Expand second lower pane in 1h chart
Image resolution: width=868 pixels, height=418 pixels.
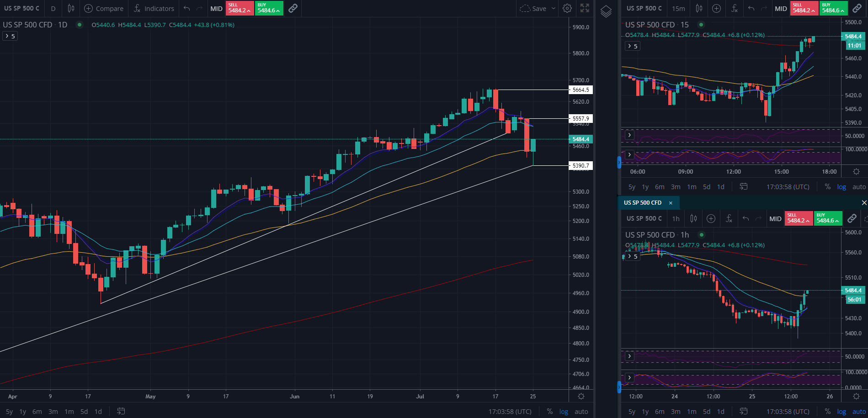[629, 377]
